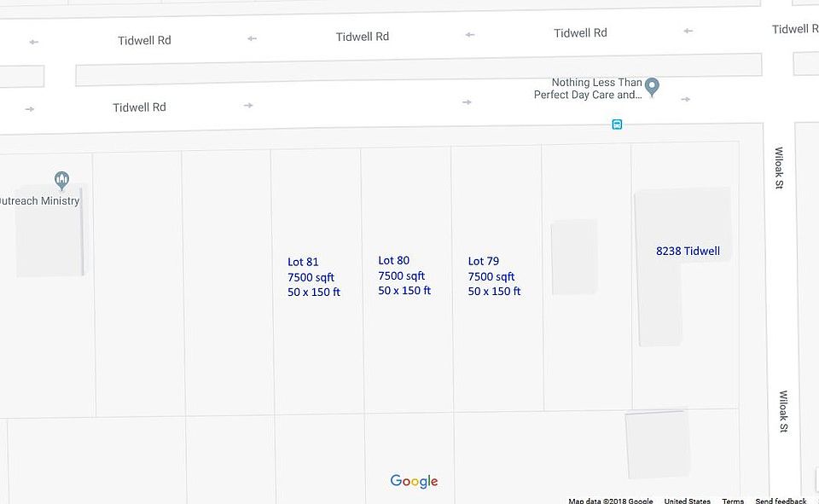Click the 'Send feedback' link
The image size is (819, 504).
[781, 501]
